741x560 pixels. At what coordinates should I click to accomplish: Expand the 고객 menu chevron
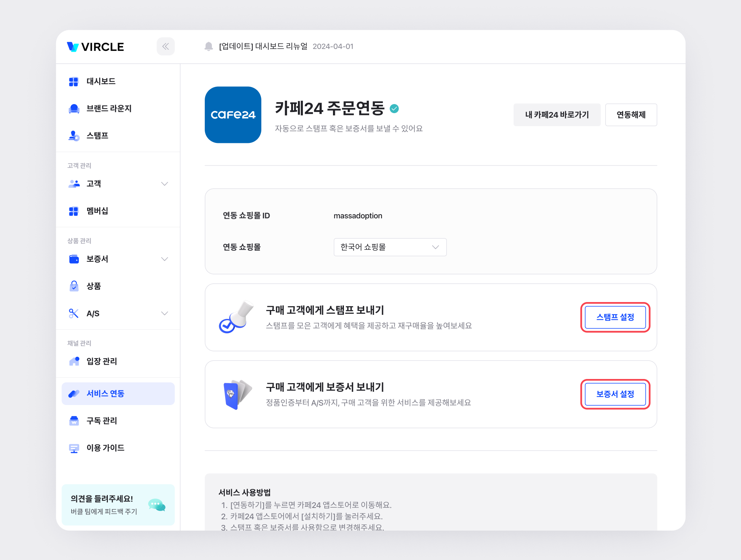[164, 184]
